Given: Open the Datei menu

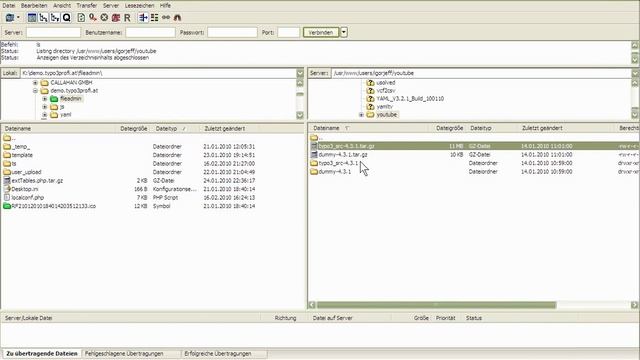Looking at the screenshot, I should coord(9,5).
